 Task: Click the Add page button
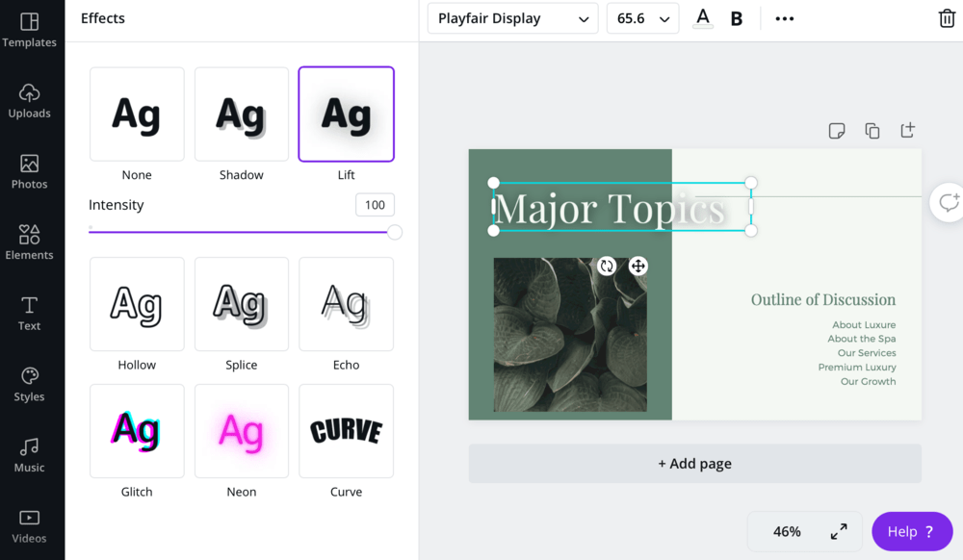[694, 463]
